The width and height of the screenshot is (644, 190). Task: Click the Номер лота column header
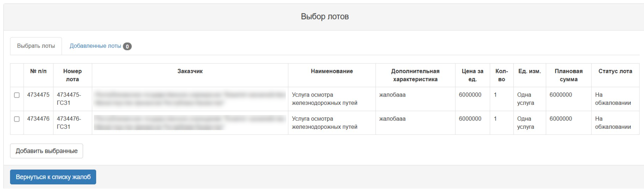[72, 75]
